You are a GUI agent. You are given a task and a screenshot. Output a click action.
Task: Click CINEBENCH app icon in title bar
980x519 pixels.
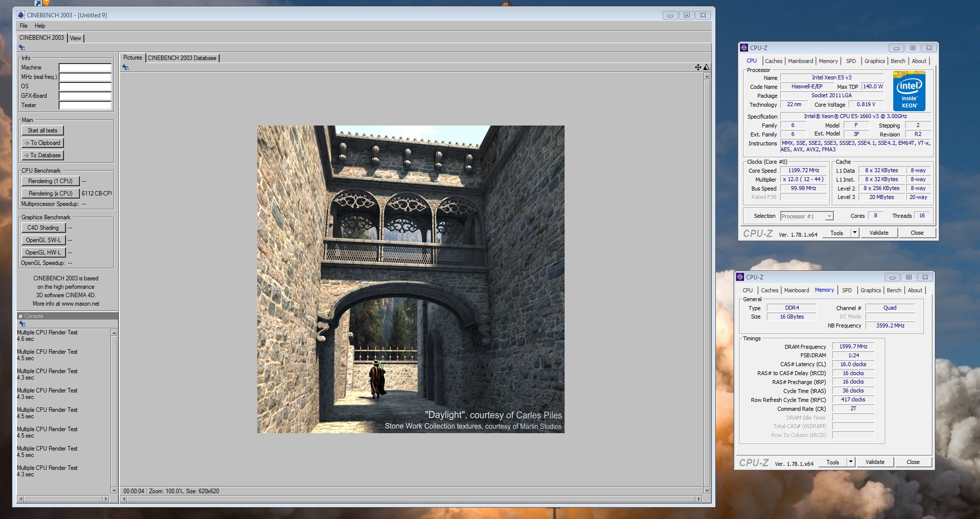tap(21, 15)
